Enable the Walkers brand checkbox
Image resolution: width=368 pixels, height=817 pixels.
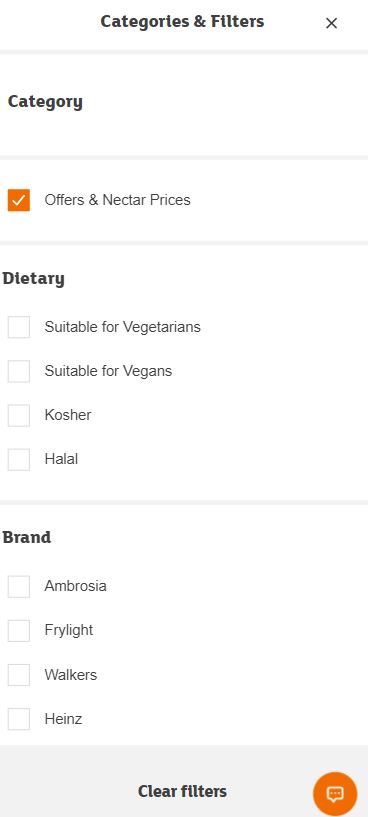(x=19, y=675)
